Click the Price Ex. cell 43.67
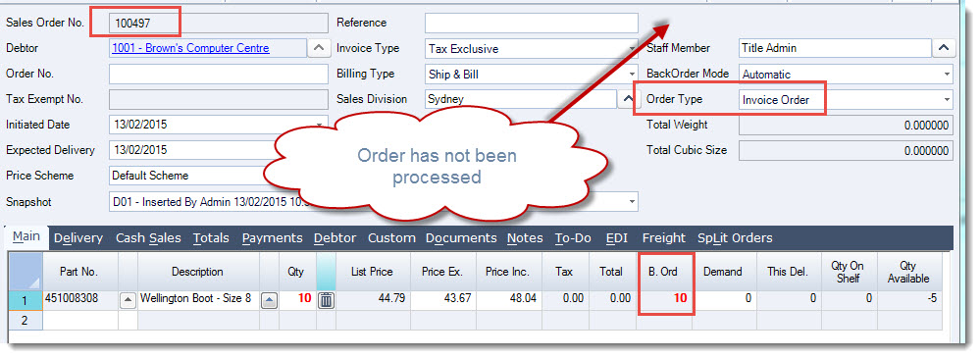The image size is (980, 358). 442,300
